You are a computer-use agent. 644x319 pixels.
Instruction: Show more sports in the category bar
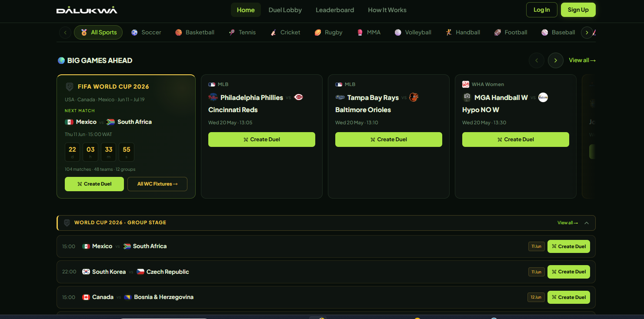tap(587, 33)
